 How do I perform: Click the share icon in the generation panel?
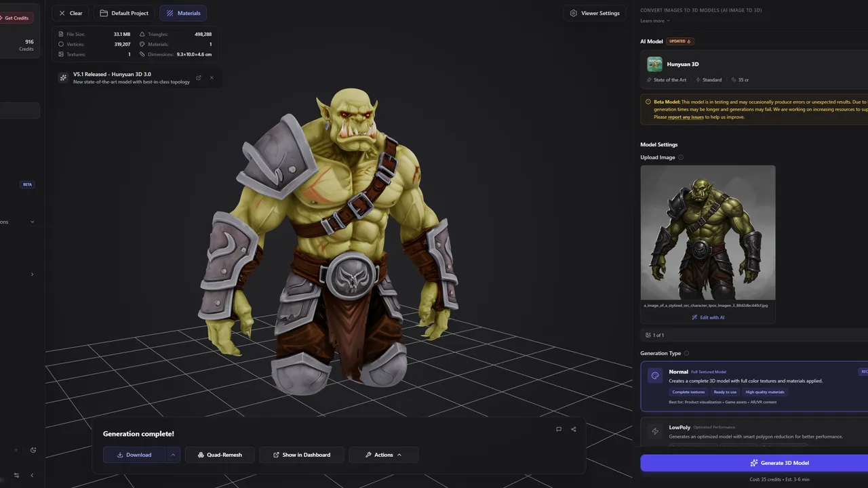pyautogui.click(x=574, y=429)
